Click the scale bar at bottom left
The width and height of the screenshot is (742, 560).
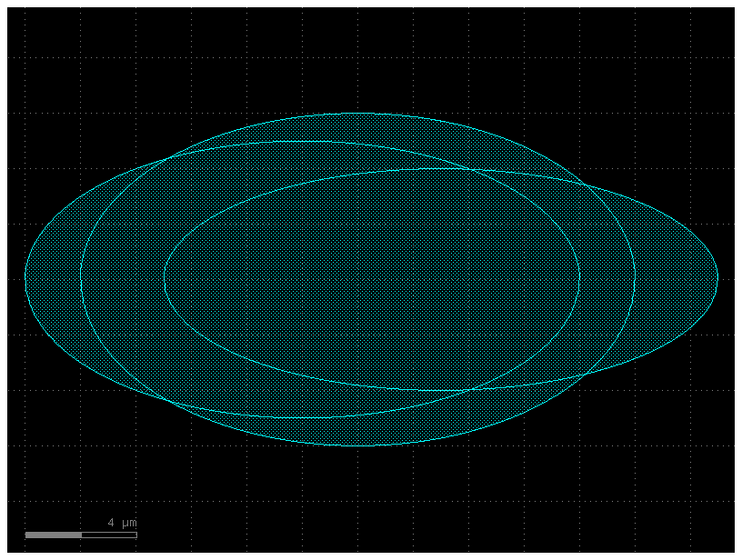[x=82, y=535]
